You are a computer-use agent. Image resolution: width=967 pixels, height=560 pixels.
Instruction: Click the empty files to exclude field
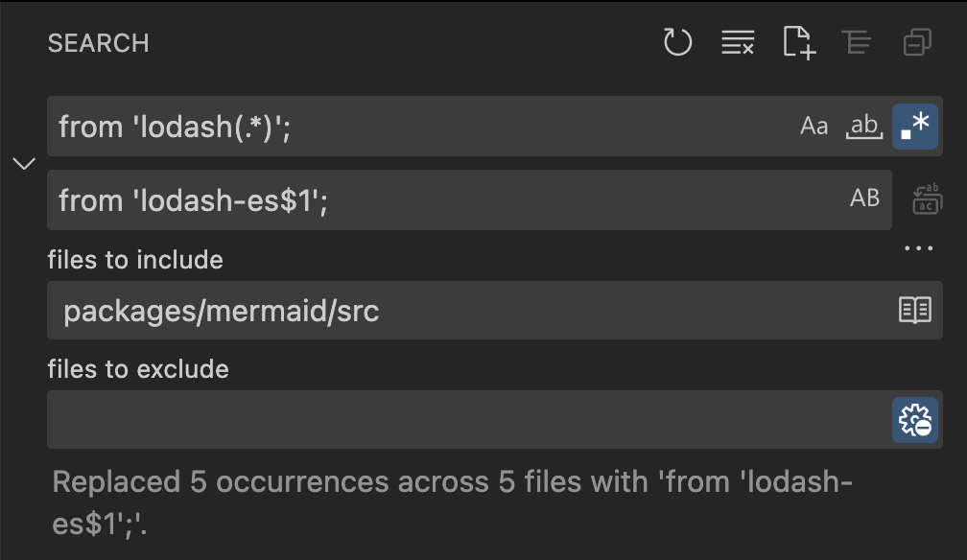(x=460, y=420)
